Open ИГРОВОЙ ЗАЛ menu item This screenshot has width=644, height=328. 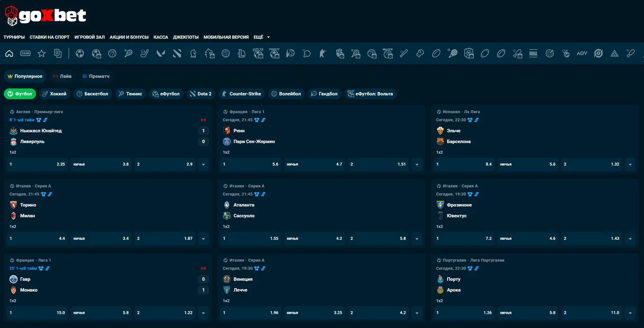pyautogui.click(x=89, y=37)
